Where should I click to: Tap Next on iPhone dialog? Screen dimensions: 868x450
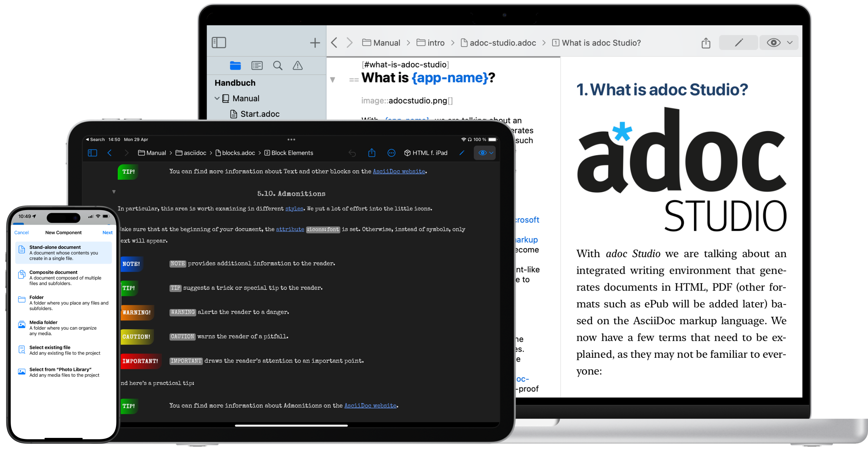click(107, 232)
